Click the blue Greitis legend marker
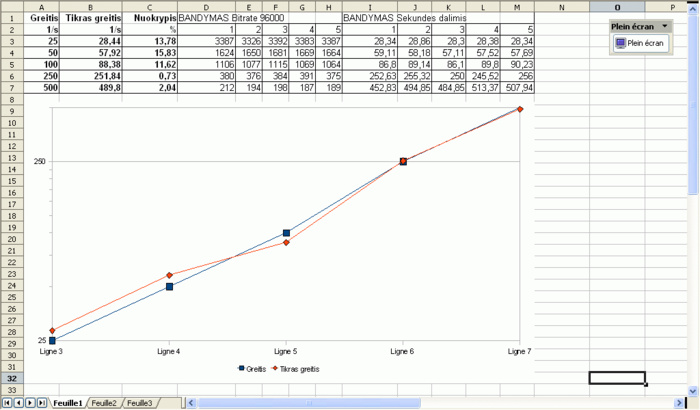 tap(241, 368)
